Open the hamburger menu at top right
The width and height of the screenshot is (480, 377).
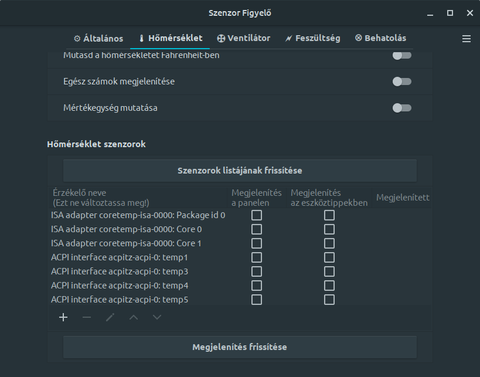click(466, 39)
